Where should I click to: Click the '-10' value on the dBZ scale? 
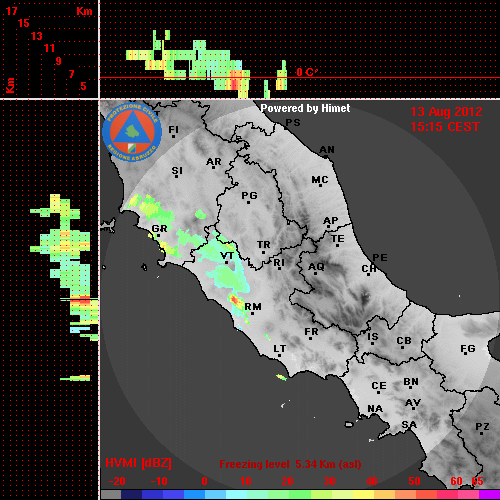pos(159,481)
